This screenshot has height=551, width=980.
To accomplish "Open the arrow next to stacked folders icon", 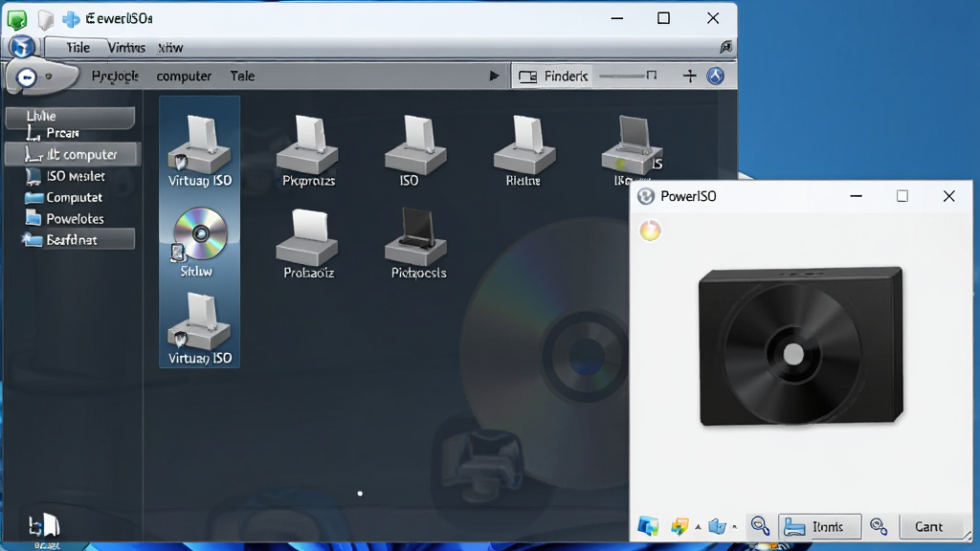I will point(698,527).
